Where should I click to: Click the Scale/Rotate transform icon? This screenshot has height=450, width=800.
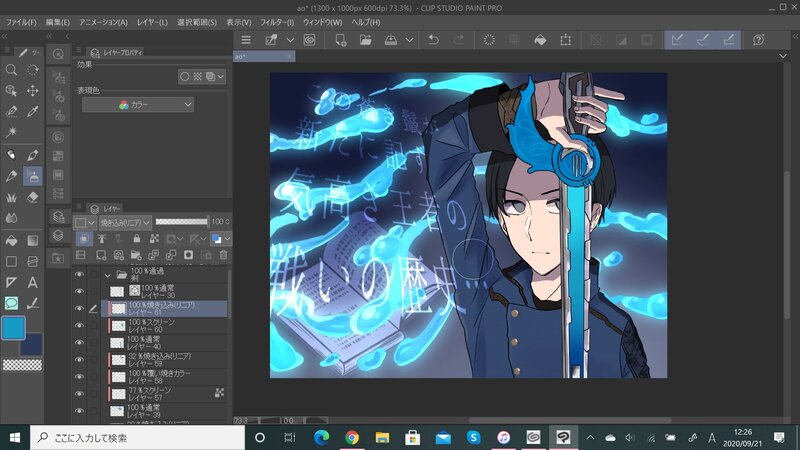tap(565, 40)
